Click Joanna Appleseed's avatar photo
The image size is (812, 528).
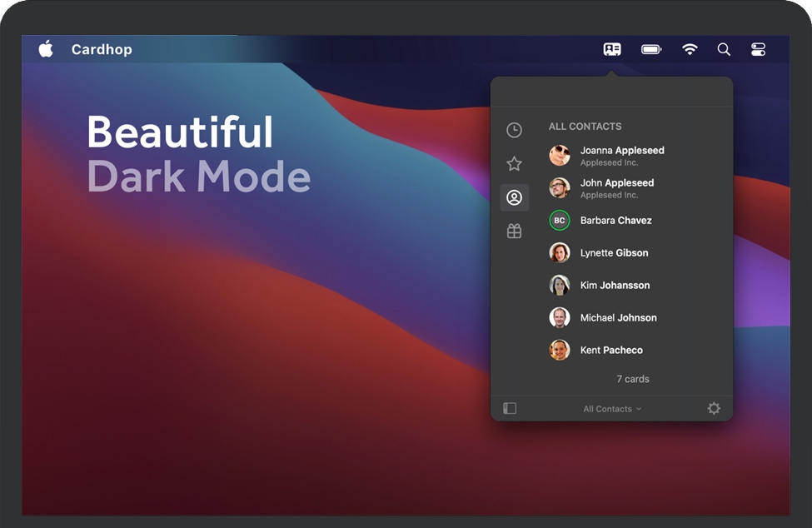pos(560,155)
